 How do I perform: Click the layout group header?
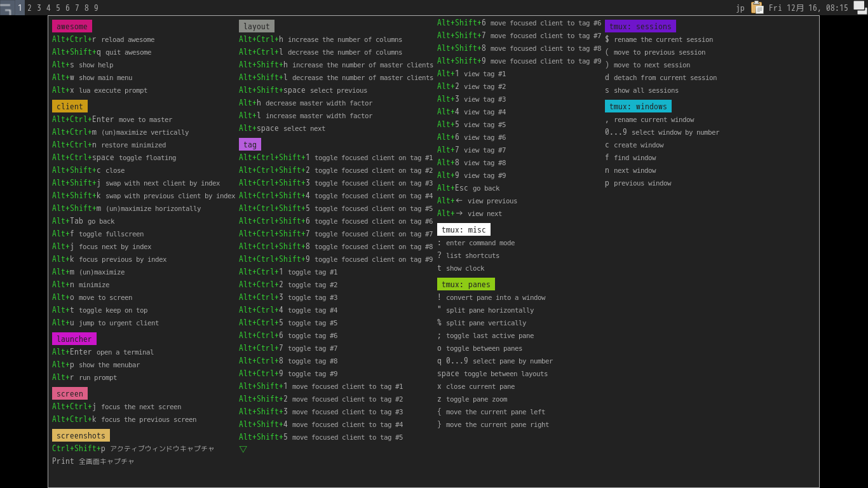pos(257,26)
